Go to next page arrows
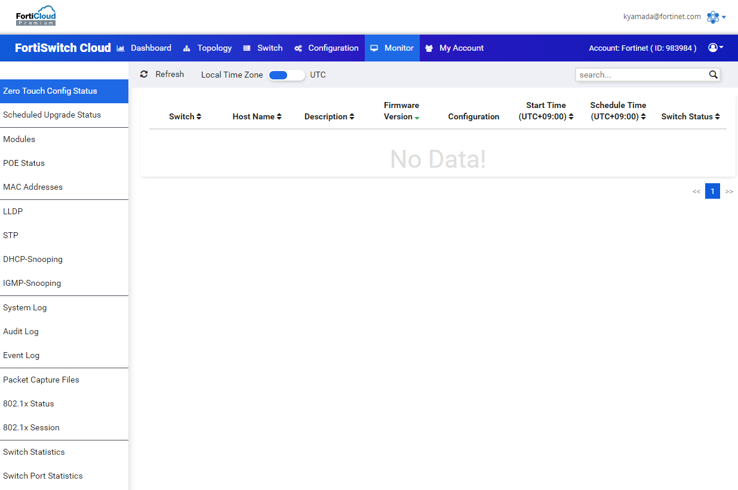The height and width of the screenshot is (490, 738). pyautogui.click(x=729, y=191)
